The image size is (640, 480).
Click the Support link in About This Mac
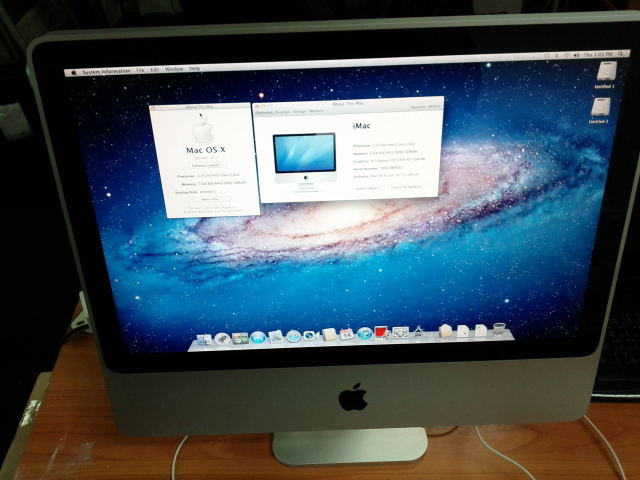pyautogui.click(x=418, y=107)
